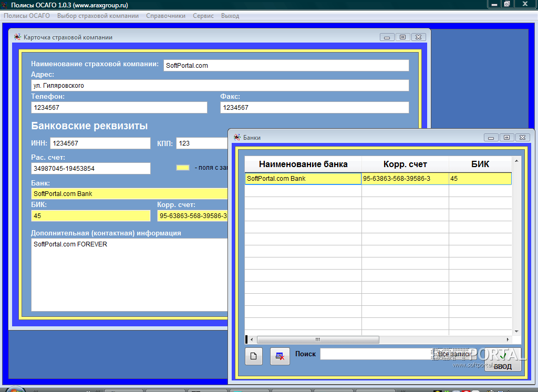538x392 pixels.
Task: Click the КПП input field
Action: 202,143
